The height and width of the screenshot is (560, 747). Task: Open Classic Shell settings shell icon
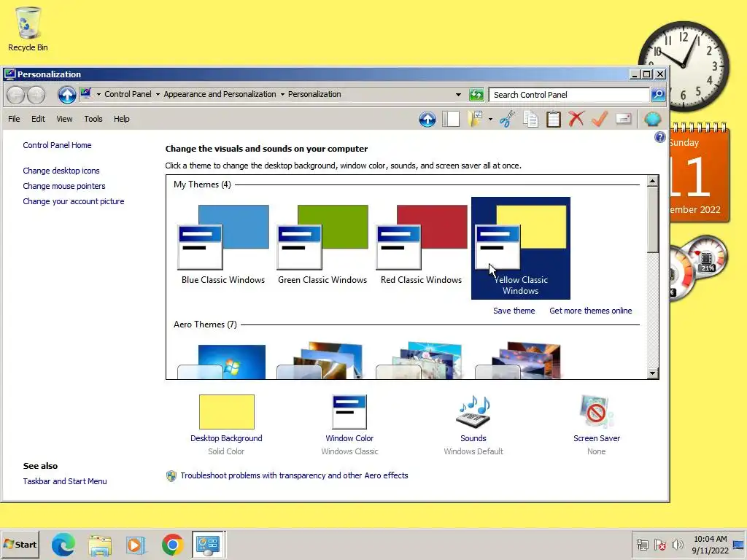(x=652, y=119)
